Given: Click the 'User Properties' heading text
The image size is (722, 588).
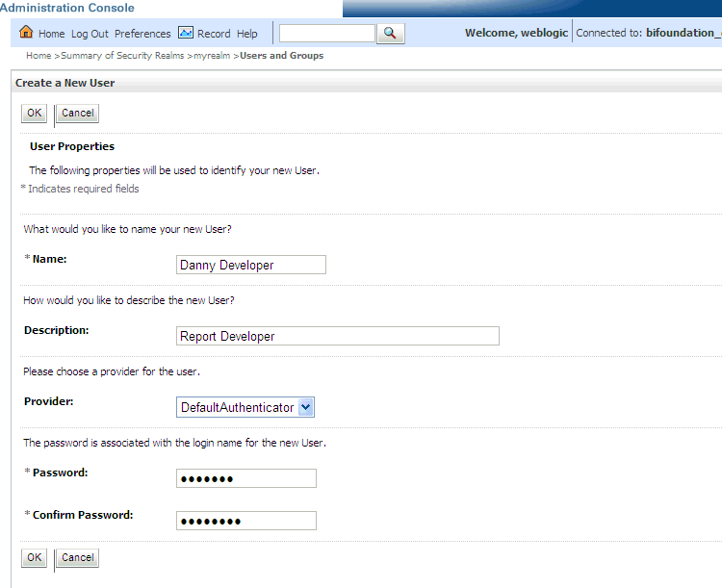Looking at the screenshot, I should coord(72,146).
